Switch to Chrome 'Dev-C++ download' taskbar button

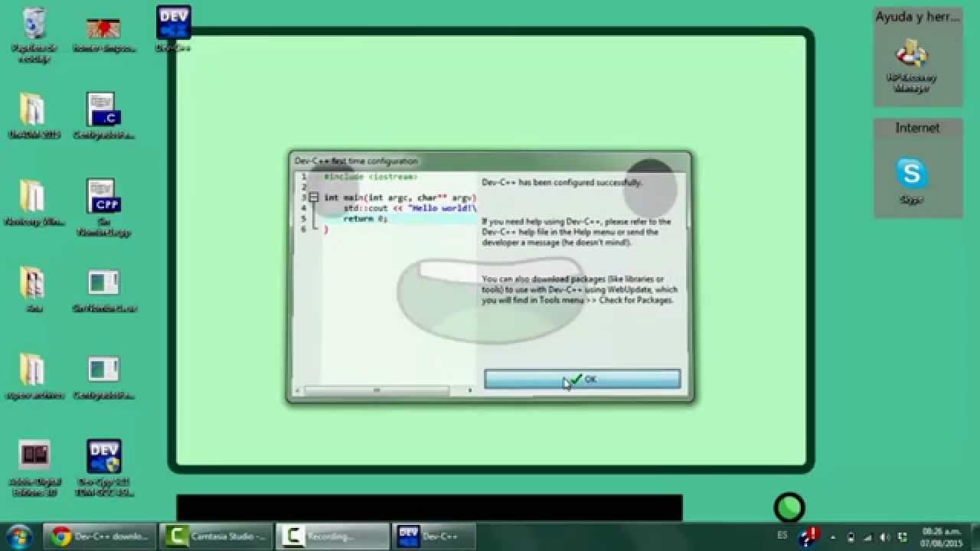99,536
